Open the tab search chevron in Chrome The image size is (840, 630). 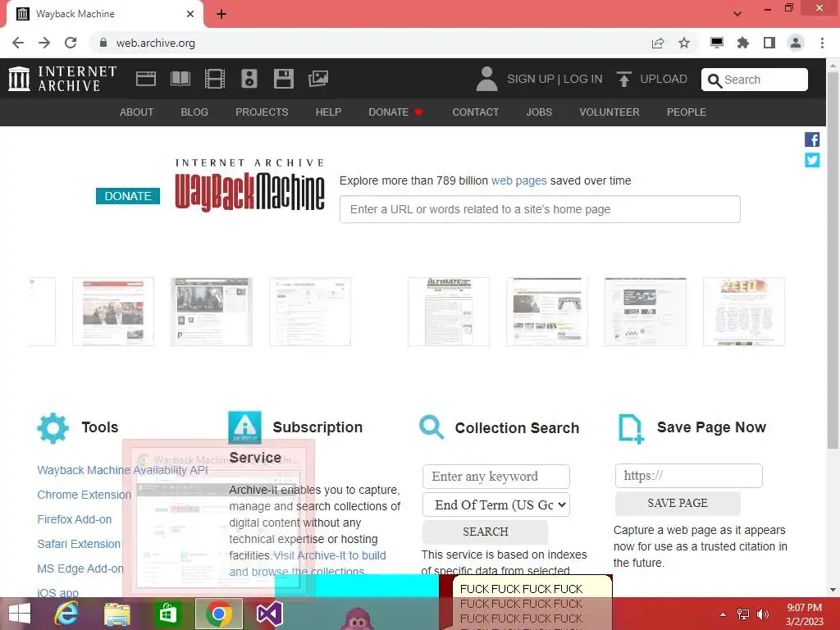point(737,14)
